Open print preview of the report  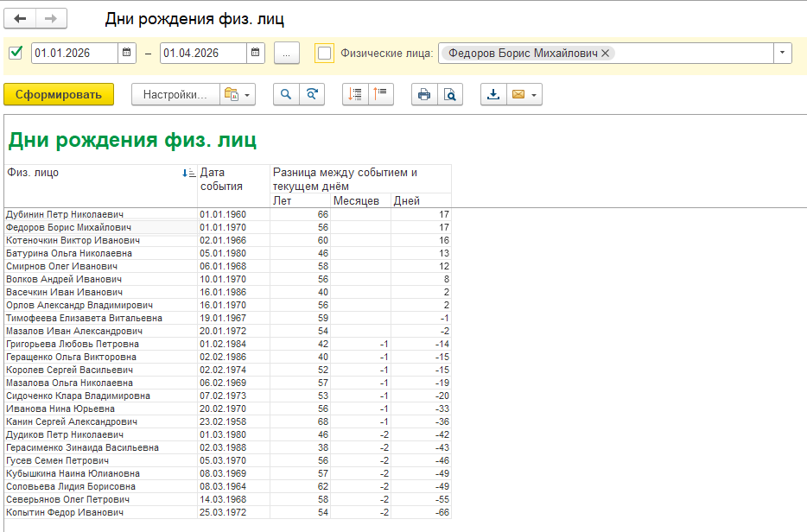tap(450, 95)
